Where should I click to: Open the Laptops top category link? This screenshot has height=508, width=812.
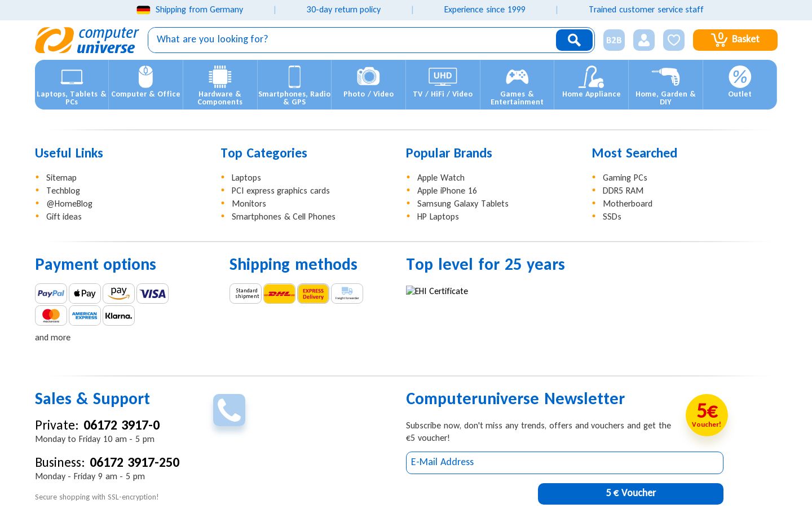click(246, 178)
